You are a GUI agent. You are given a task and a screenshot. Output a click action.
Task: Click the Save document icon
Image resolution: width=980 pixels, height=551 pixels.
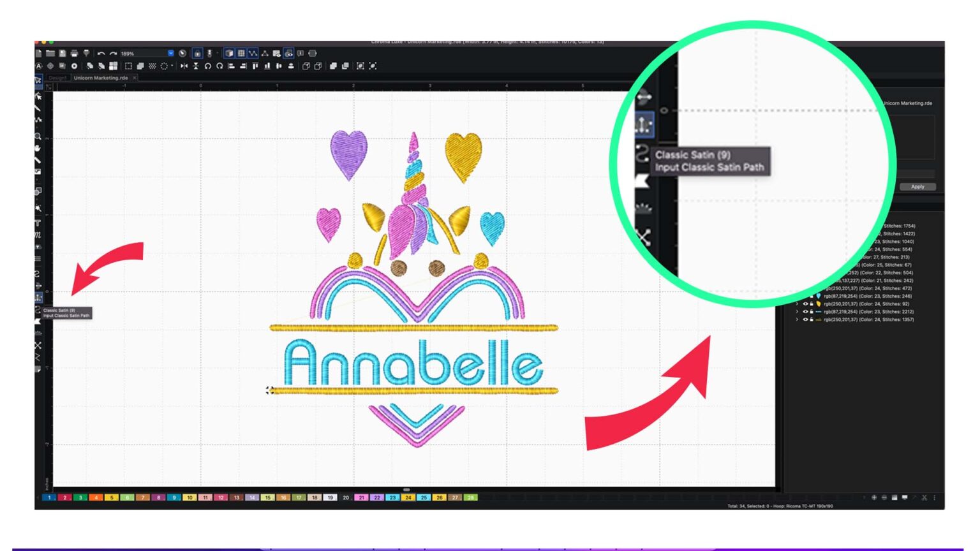63,54
